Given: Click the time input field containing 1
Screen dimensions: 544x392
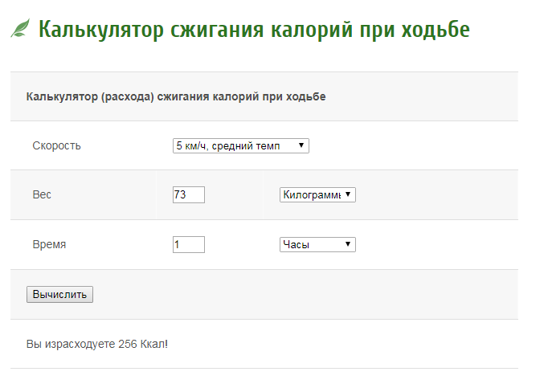Looking at the screenshot, I should pos(188,244).
